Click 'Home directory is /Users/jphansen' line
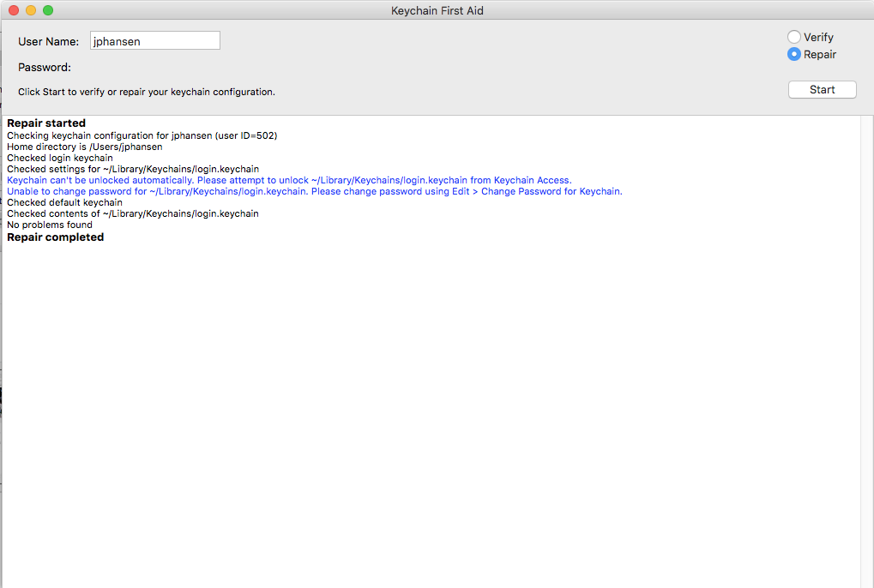 point(85,147)
